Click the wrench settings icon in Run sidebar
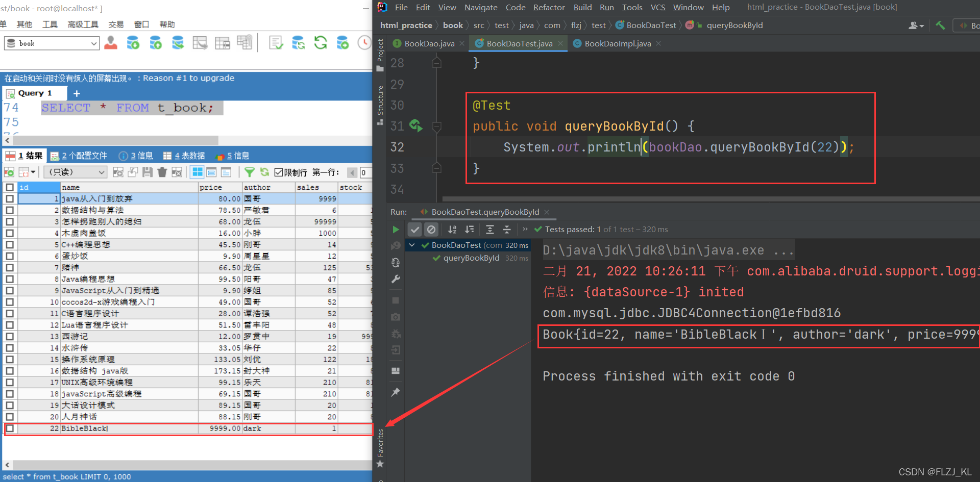 tap(396, 279)
